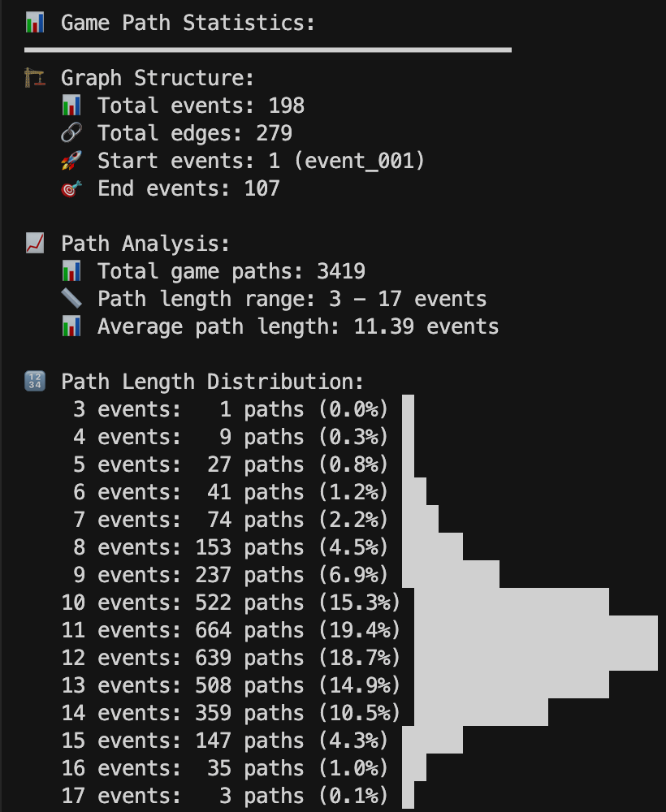The height and width of the screenshot is (812, 666).
Task: Click the dartboard icon beside End events
Action: click(x=71, y=188)
